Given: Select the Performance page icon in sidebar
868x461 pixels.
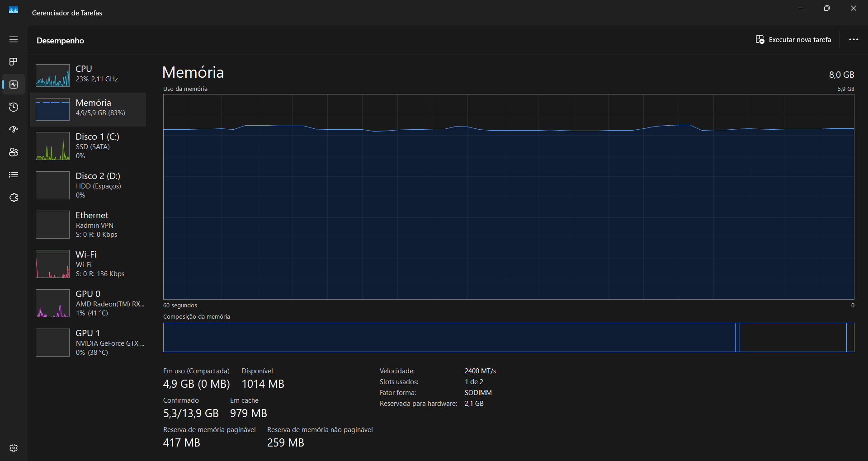Looking at the screenshot, I should pos(14,85).
